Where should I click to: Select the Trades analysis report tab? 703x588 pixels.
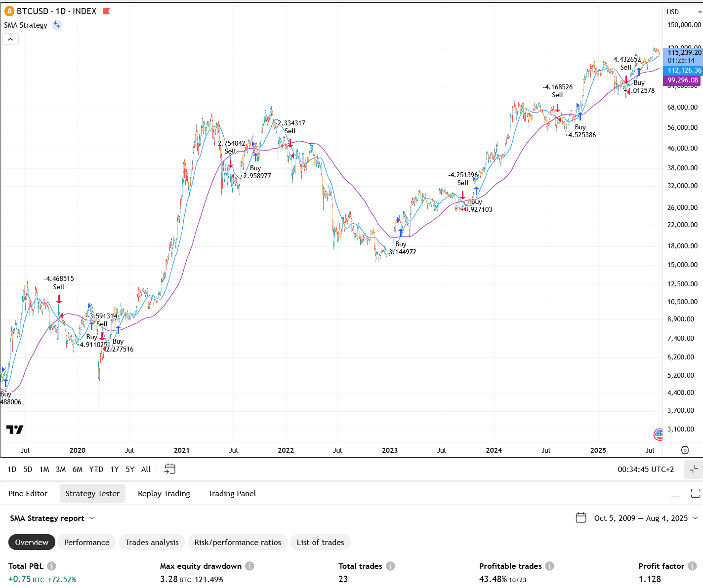(x=152, y=542)
